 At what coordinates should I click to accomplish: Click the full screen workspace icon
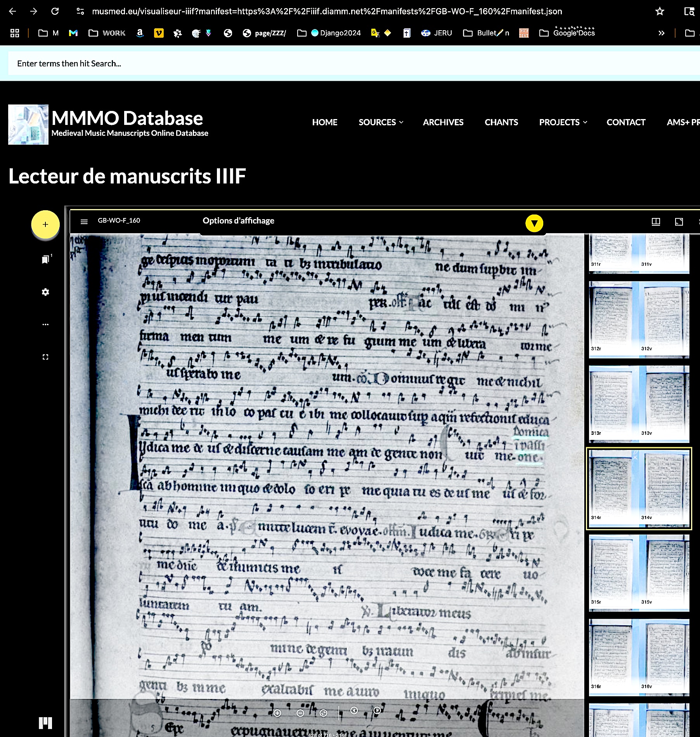point(45,357)
